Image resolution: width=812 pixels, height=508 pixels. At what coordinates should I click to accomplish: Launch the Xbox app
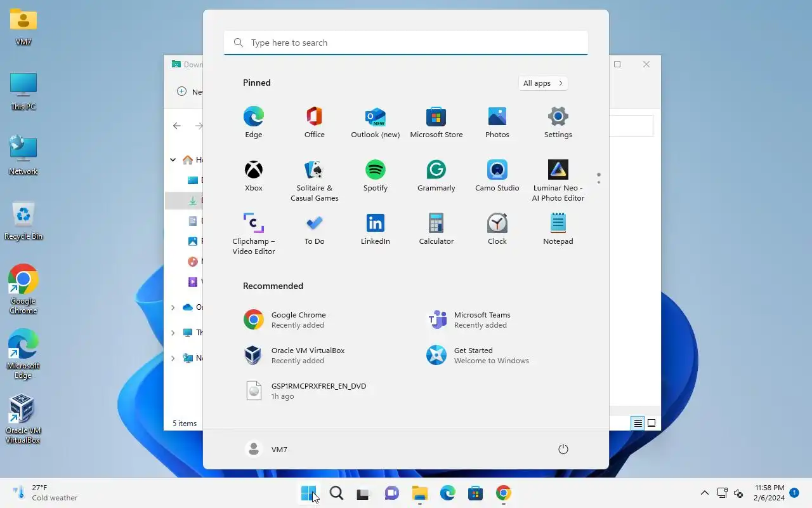click(x=253, y=176)
